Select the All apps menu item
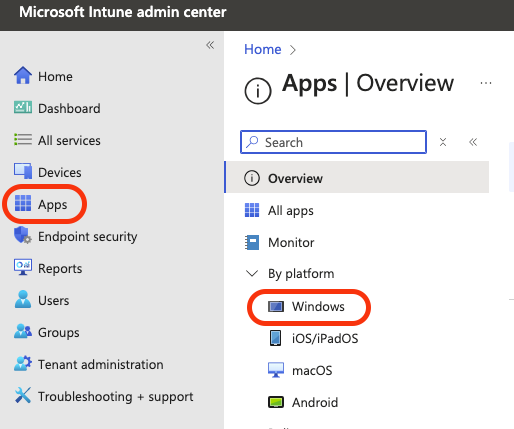 point(291,211)
